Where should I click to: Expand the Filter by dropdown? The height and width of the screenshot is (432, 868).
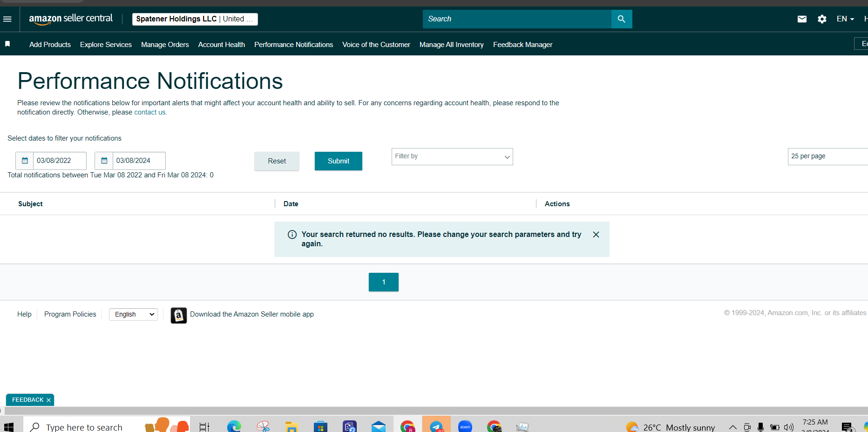pyautogui.click(x=452, y=156)
